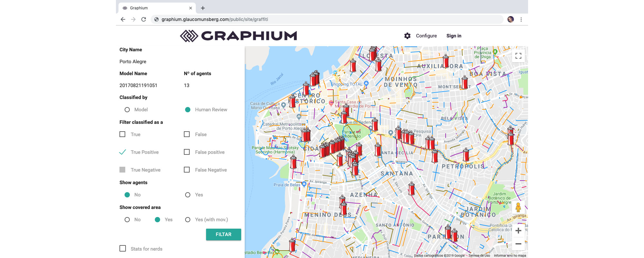This screenshot has height=258, width=644.
Task: Select No for Show agents
Action: (x=127, y=195)
